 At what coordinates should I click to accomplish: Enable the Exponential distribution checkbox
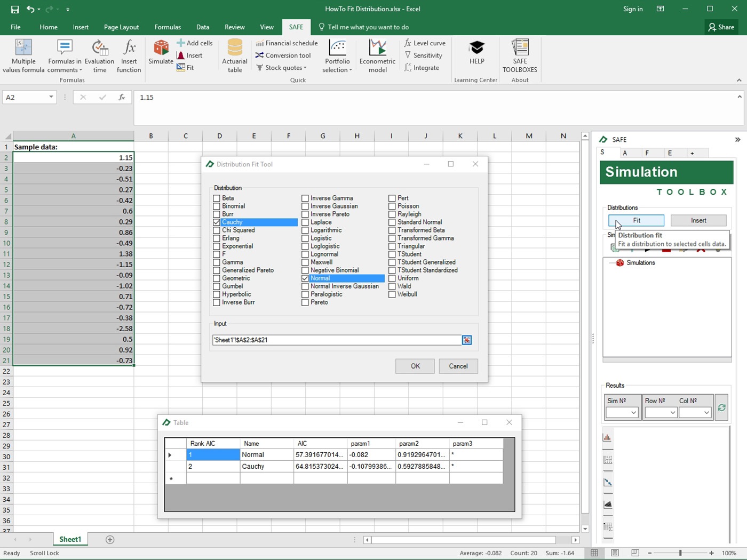pos(217,246)
